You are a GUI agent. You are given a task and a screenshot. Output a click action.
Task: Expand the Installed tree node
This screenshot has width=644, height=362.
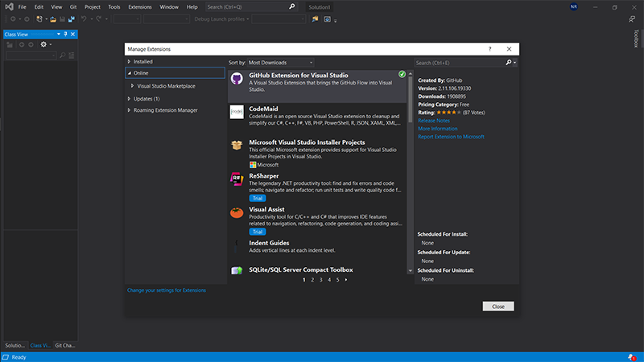[x=129, y=62]
